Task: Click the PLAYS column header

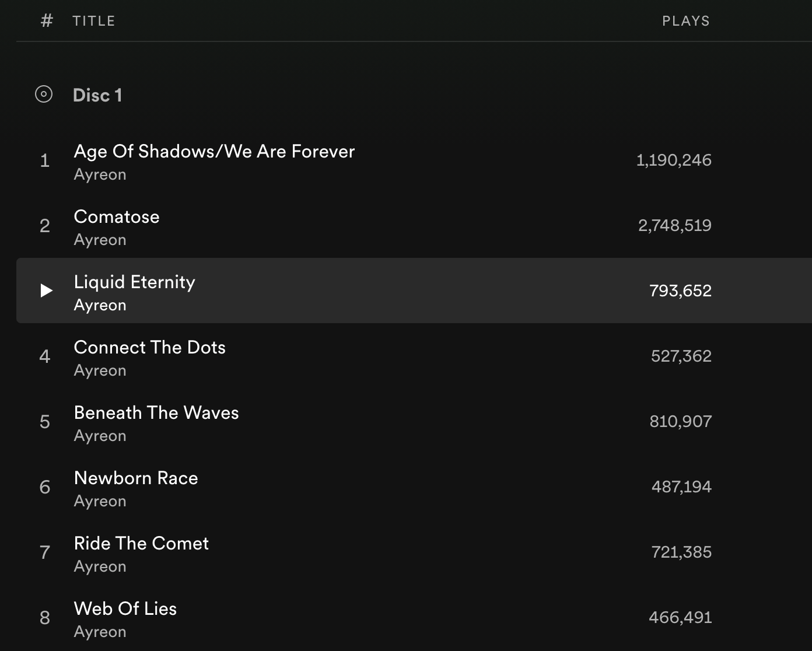Action: (x=685, y=21)
